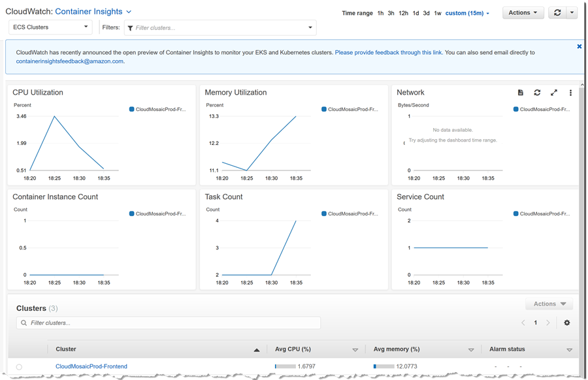This screenshot has height=380, width=588.
Task: Open the feedback link in banner
Action: click(x=389, y=52)
